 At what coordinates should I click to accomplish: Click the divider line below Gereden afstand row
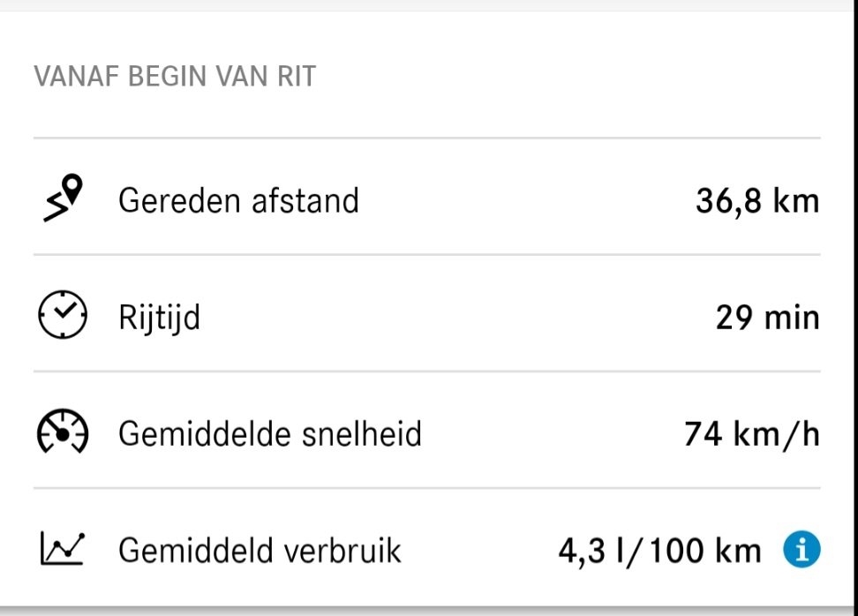click(x=427, y=255)
